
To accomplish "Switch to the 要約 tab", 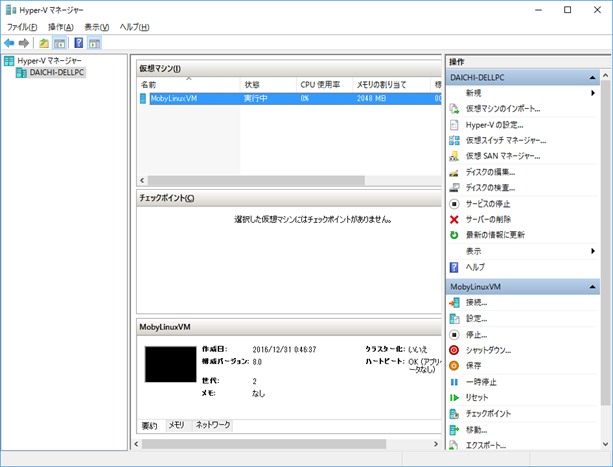I will coord(149,426).
